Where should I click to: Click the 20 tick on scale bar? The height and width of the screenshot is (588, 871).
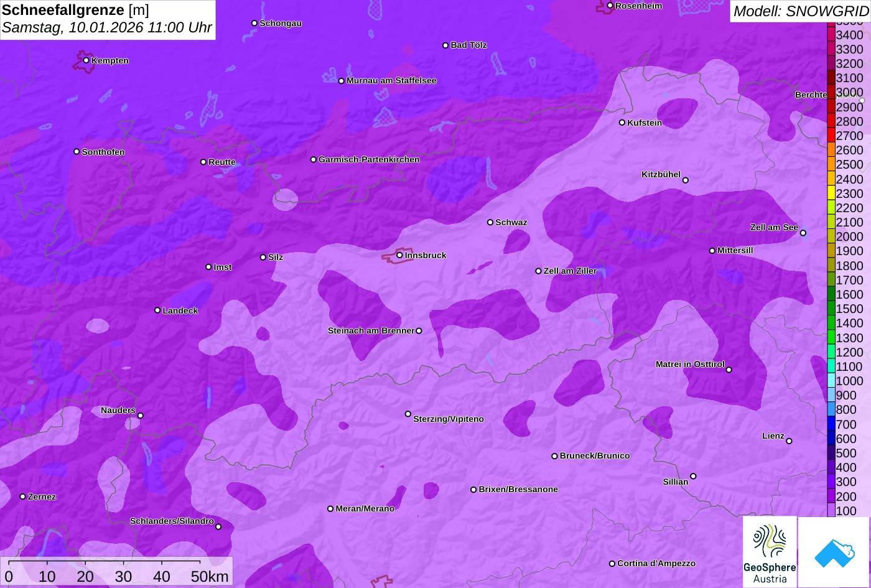(85, 577)
